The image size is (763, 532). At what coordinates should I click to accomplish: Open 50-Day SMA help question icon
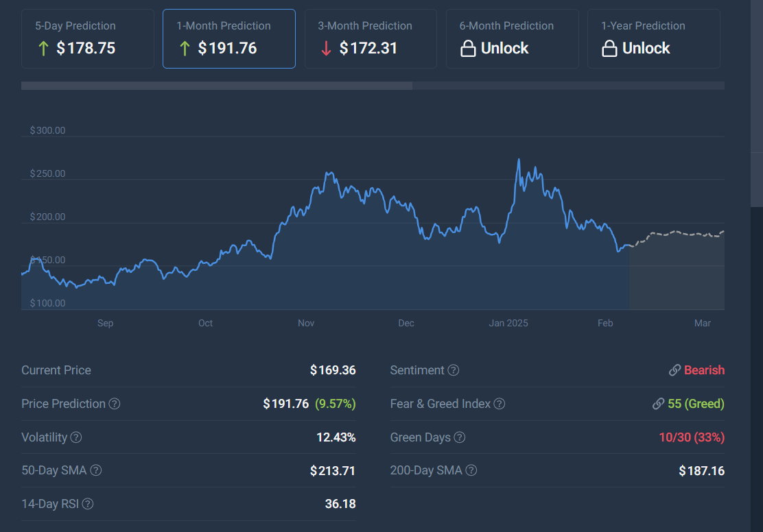point(96,470)
